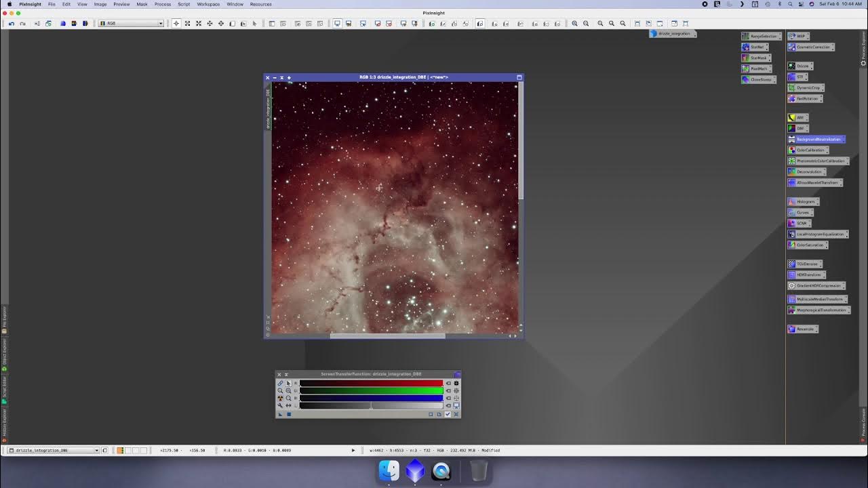Open the PixelMath process icon
The height and width of the screenshot is (488, 868).
(x=757, y=68)
